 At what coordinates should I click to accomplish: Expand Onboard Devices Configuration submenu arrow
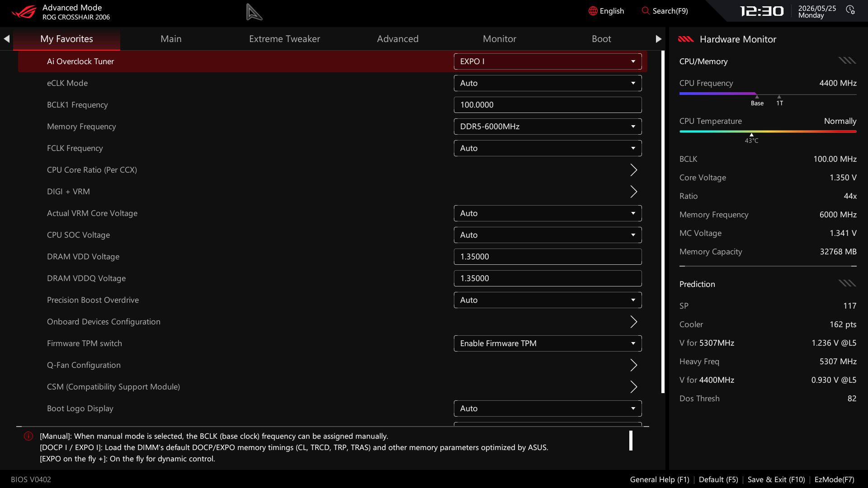click(x=634, y=322)
